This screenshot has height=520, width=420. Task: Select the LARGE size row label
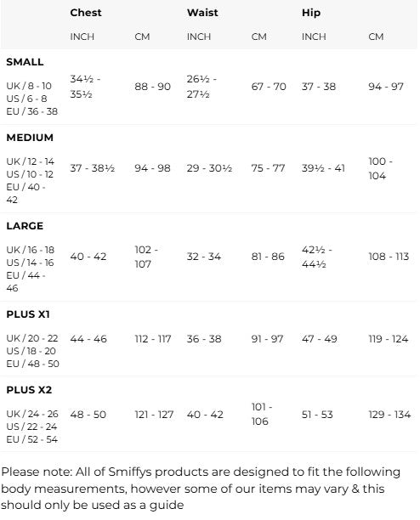coord(25,226)
